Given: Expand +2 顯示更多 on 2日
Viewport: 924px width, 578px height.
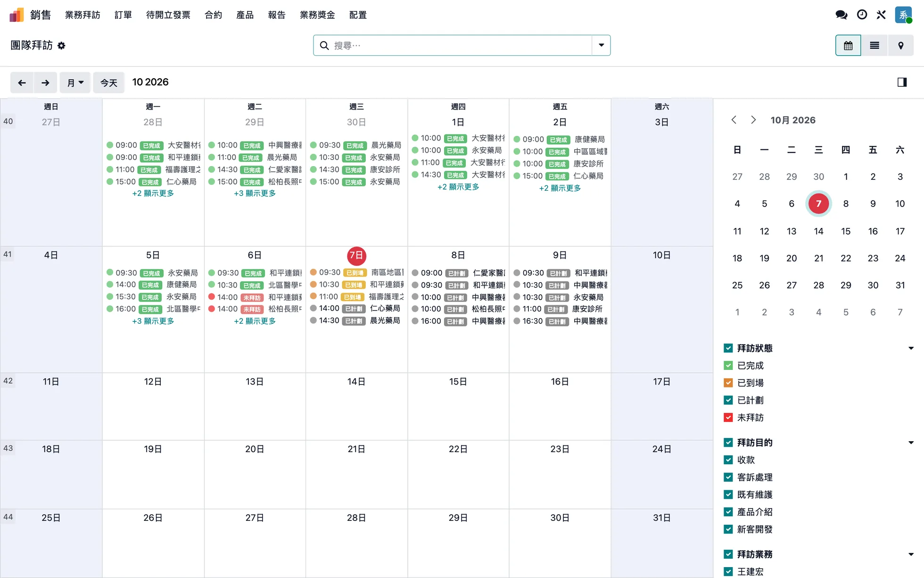Looking at the screenshot, I should (x=560, y=188).
